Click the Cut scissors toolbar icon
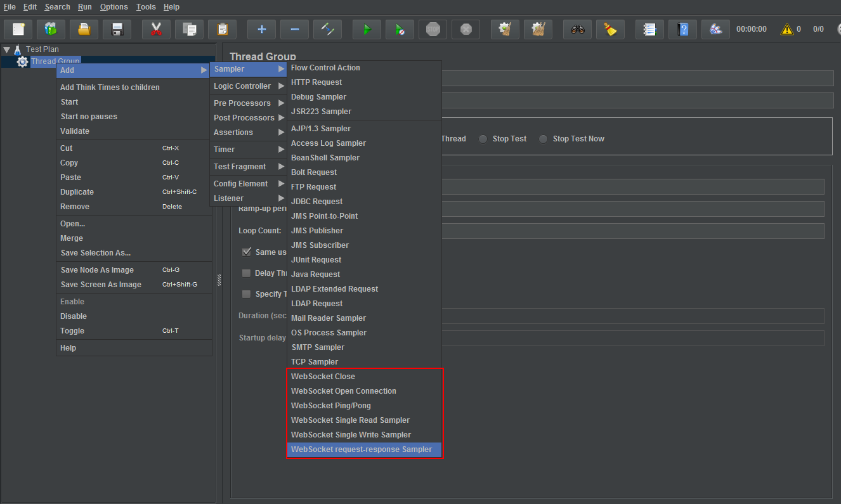The width and height of the screenshot is (841, 504). pos(156,29)
